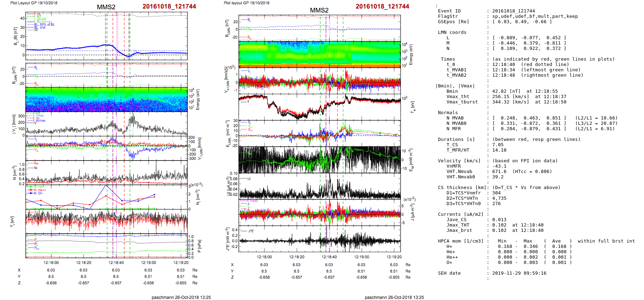Viewport: 644px width, 300px height.
Task: Click the T_CS duration value 7.05
Action: [x=498, y=145]
